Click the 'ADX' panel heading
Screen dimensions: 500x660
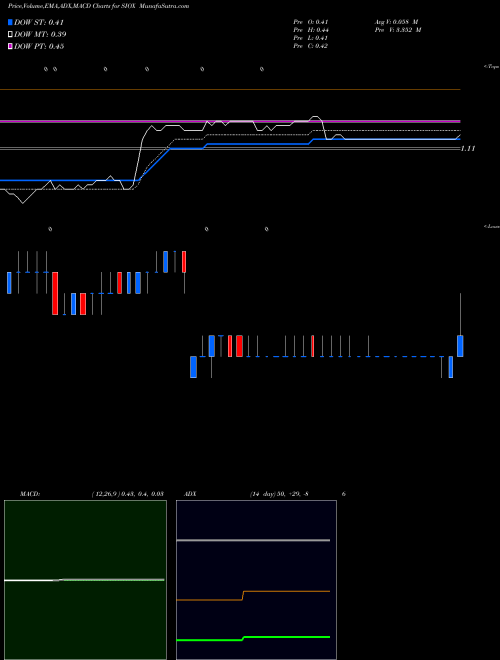190,494
